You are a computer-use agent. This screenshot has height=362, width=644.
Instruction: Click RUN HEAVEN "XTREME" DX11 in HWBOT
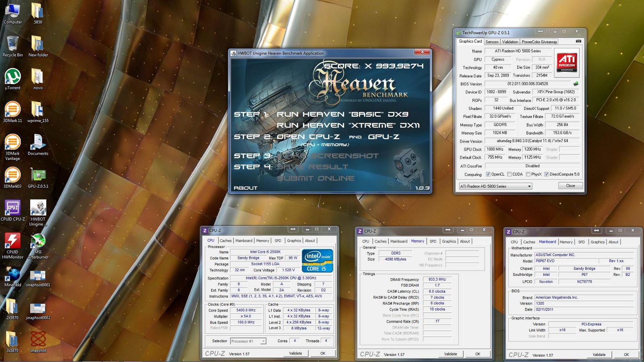tap(348, 125)
